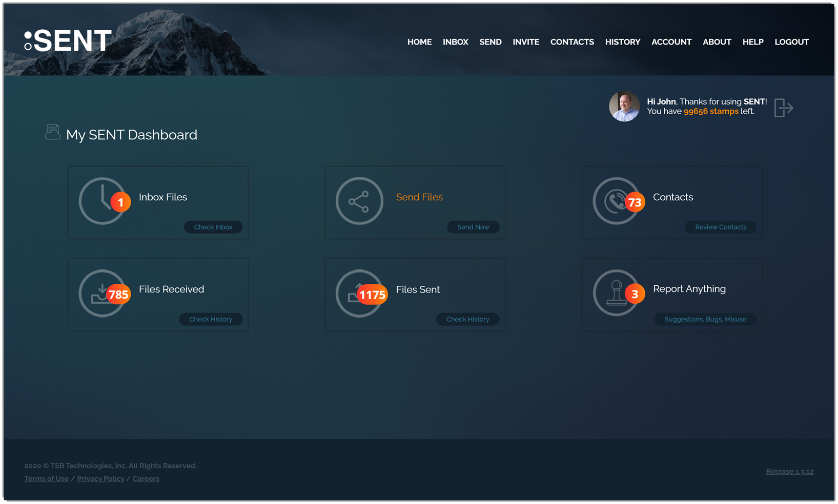Open the HOME menu item

tap(419, 42)
